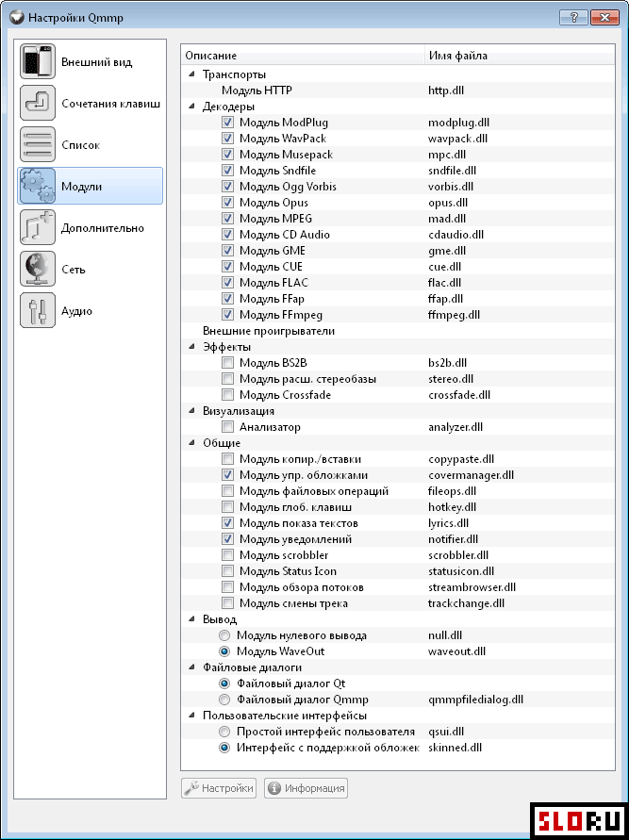Collapse the Вывод tree group
This screenshot has height=840, width=629.
191,619
